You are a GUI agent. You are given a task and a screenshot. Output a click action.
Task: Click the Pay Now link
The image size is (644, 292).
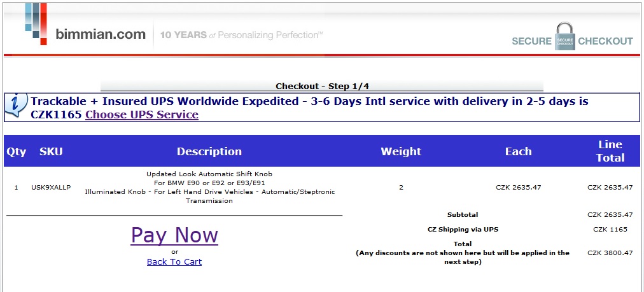coord(174,235)
